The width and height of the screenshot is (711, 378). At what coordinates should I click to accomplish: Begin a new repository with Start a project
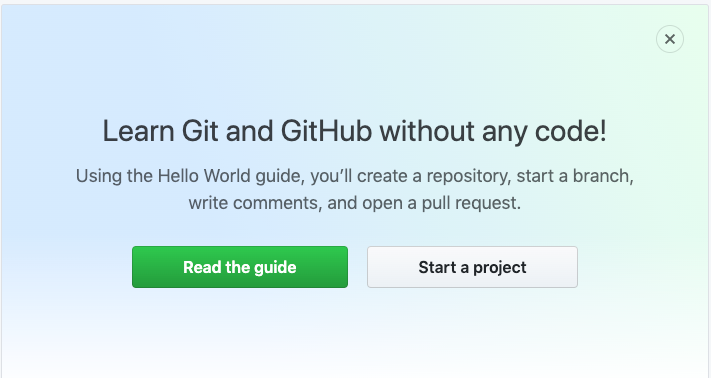coord(472,267)
